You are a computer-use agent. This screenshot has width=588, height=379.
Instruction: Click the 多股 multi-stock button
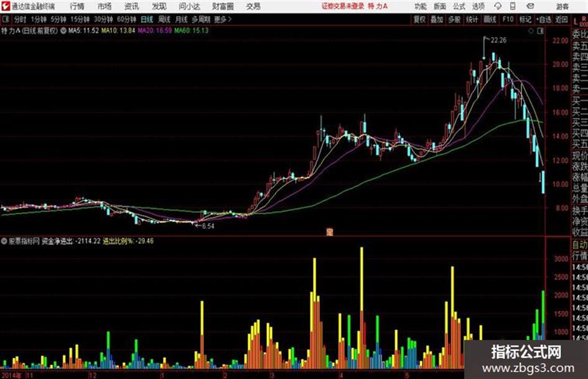(454, 19)
